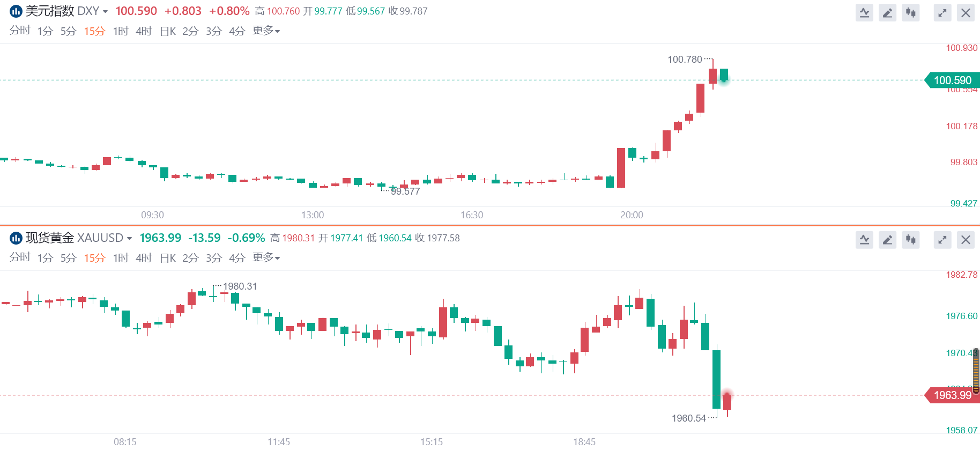Viewport: 980px width, 450px height.
Task: Open the 美元指数 DXY symbol dropdown
Action: pyautogui.click(x=105, y=11)
